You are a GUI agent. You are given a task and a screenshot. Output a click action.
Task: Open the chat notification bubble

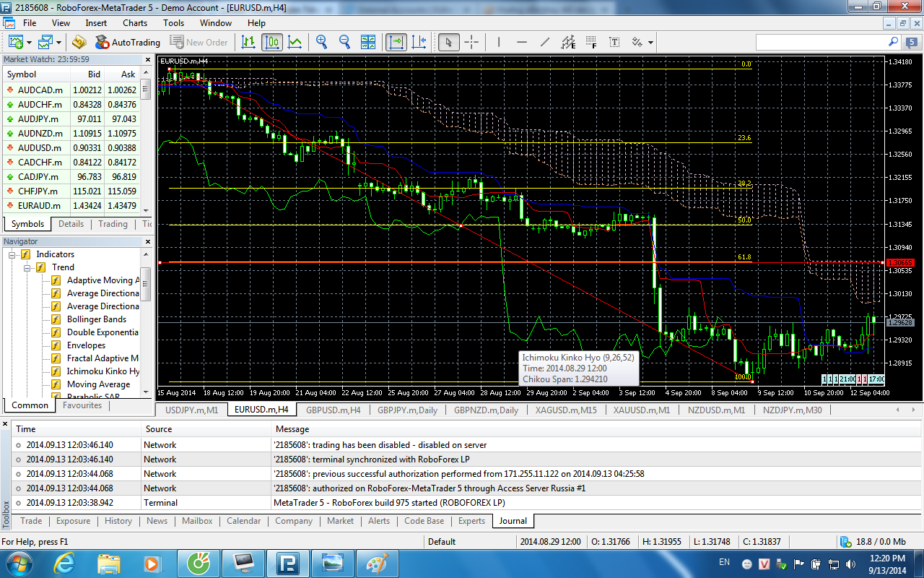(x=910, y=42)
